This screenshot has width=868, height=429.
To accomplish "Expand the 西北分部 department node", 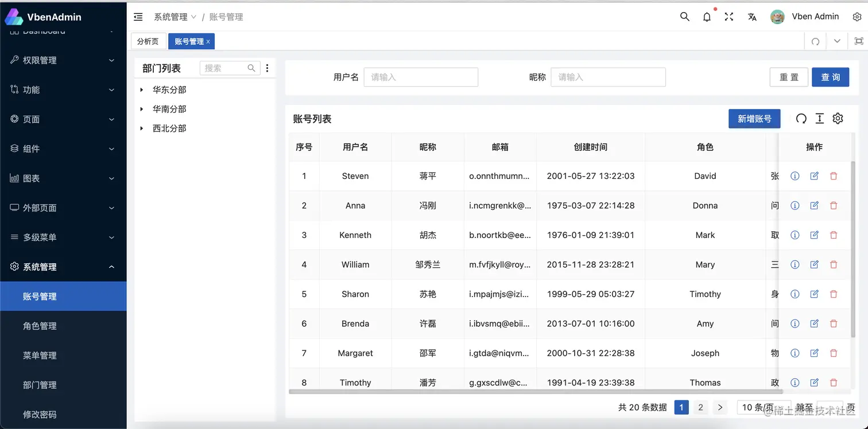I will point(142,128).
